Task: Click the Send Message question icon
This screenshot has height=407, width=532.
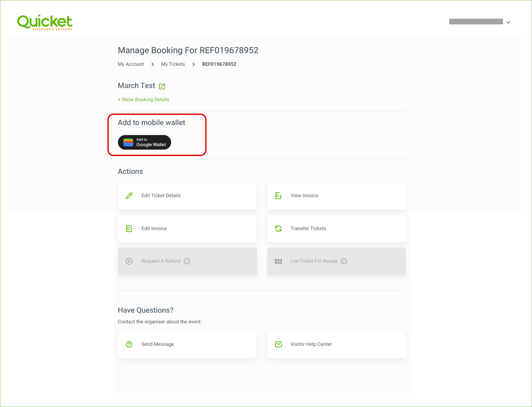Action: [129, 344]
